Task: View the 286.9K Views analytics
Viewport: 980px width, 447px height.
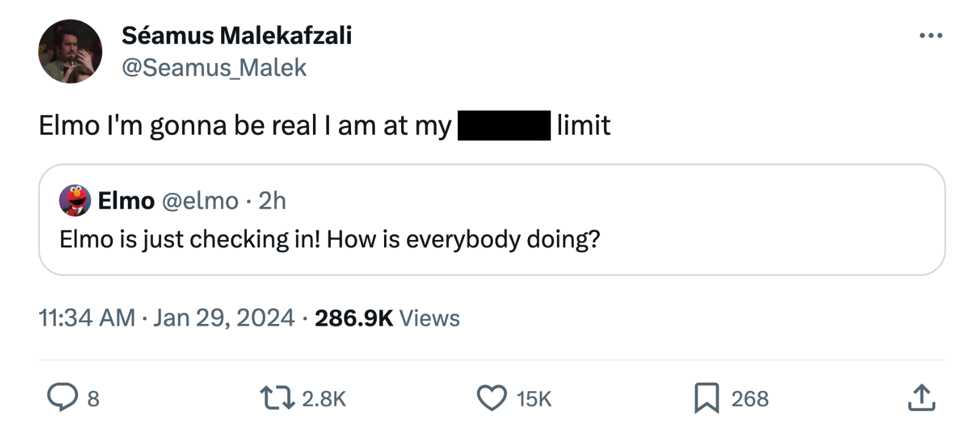Action: 387,318
